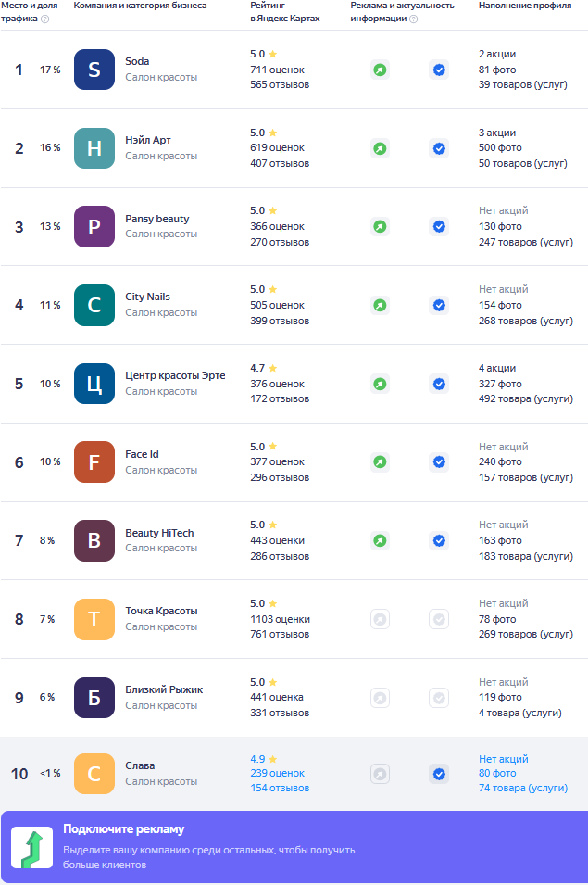This screenshot has height=885, width=588.
Task: Click the '80 фото' link for Слава
Action: click(x=497, y=773)
